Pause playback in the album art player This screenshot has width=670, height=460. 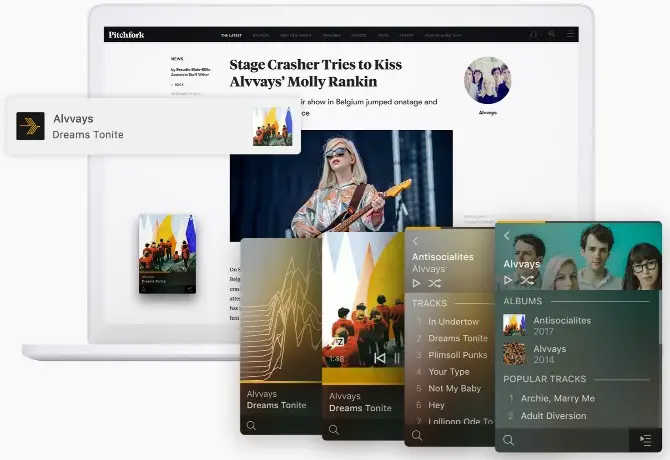click(397, 358)
